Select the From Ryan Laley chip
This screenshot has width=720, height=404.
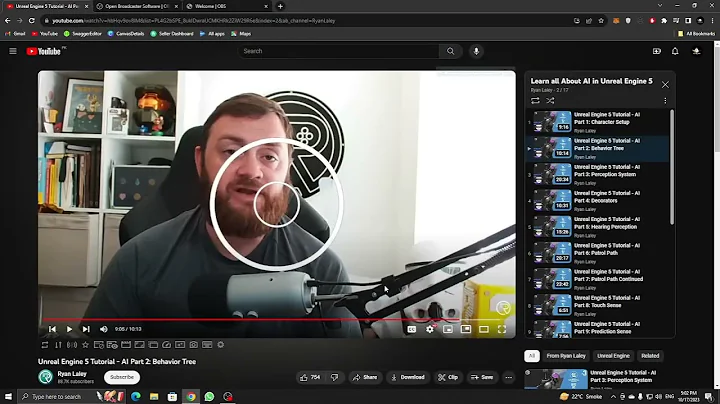click(566, 356)
